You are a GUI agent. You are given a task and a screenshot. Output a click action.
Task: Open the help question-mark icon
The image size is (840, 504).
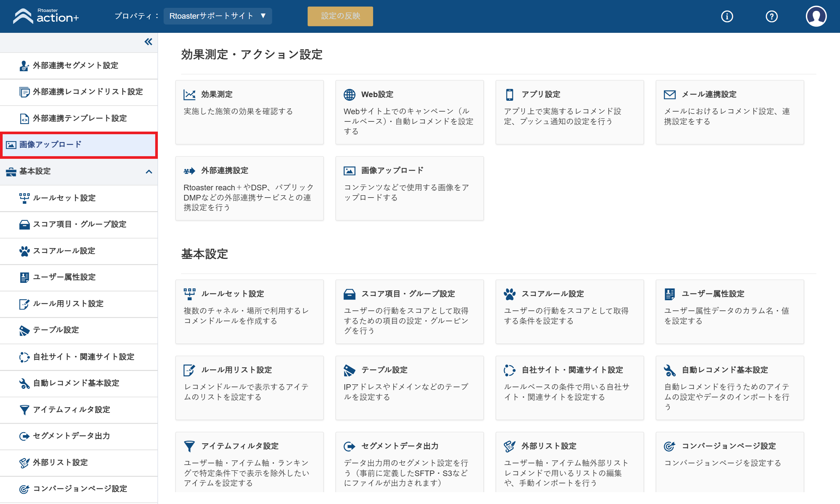[x=771, y=16]
